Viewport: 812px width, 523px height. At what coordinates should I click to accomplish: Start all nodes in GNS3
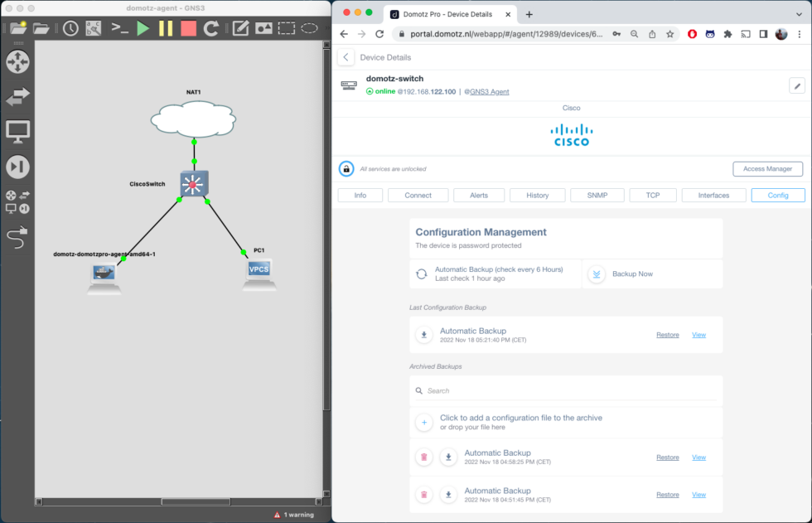[142, 27]
